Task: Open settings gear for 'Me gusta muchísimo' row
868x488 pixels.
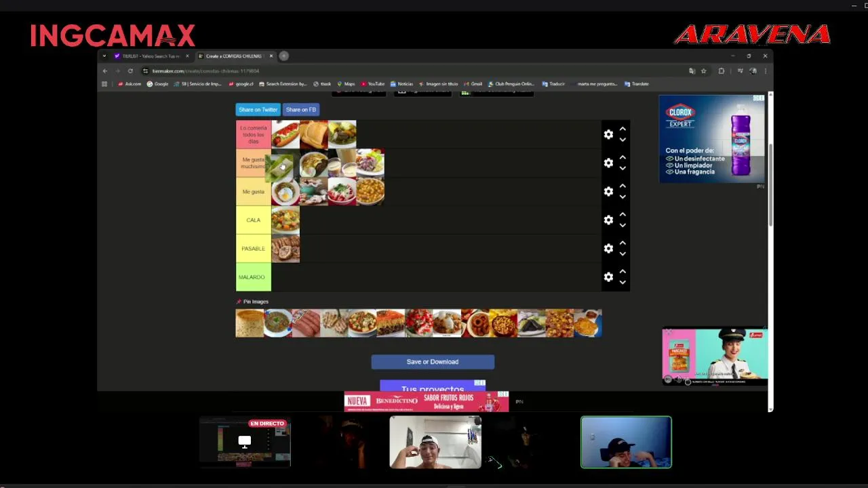Action: coord(608,163)
